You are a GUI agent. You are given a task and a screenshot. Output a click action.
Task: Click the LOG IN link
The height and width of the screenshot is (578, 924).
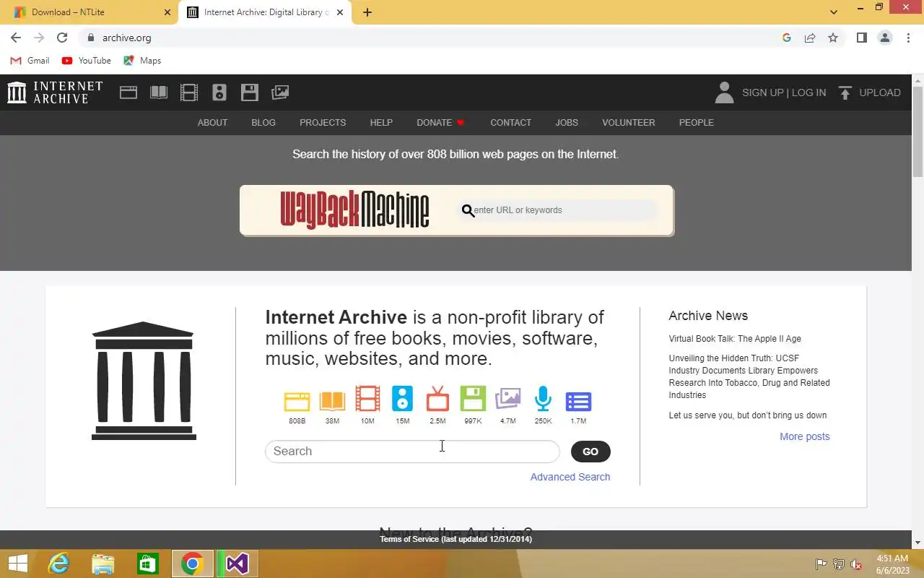[808, 92]
